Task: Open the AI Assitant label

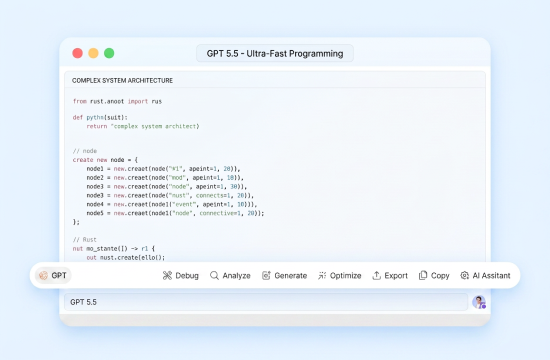Action: click(491, 276)
